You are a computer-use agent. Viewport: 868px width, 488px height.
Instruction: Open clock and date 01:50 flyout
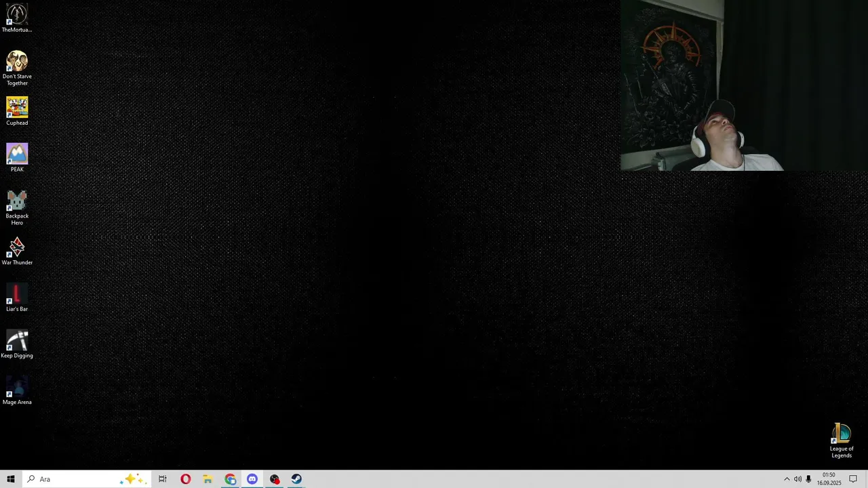click(x=829, y=479)
